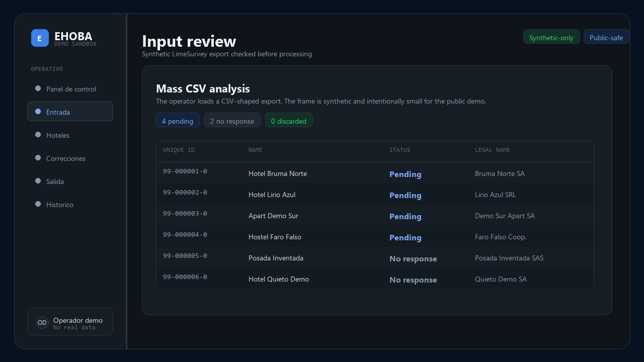Click legal name Faro Falso Coop.

501,237
